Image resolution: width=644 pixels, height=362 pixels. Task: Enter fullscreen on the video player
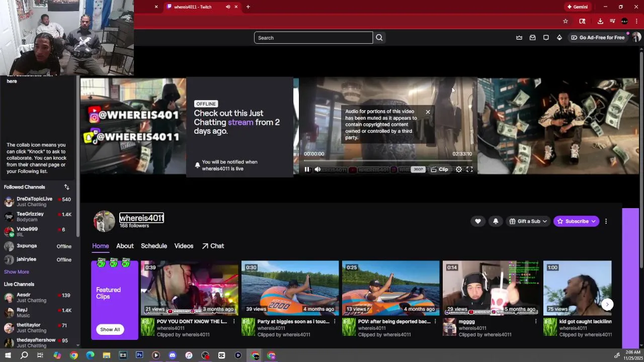pos(469,169)
